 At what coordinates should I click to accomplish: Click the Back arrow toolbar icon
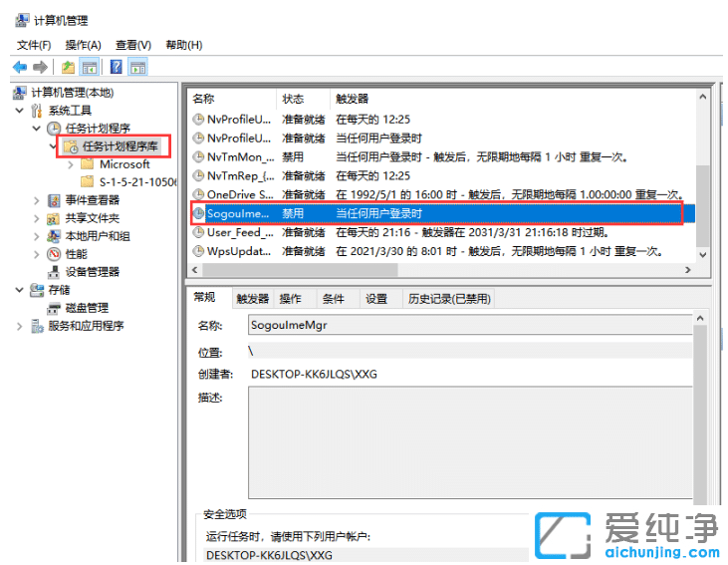click(20, 68)
